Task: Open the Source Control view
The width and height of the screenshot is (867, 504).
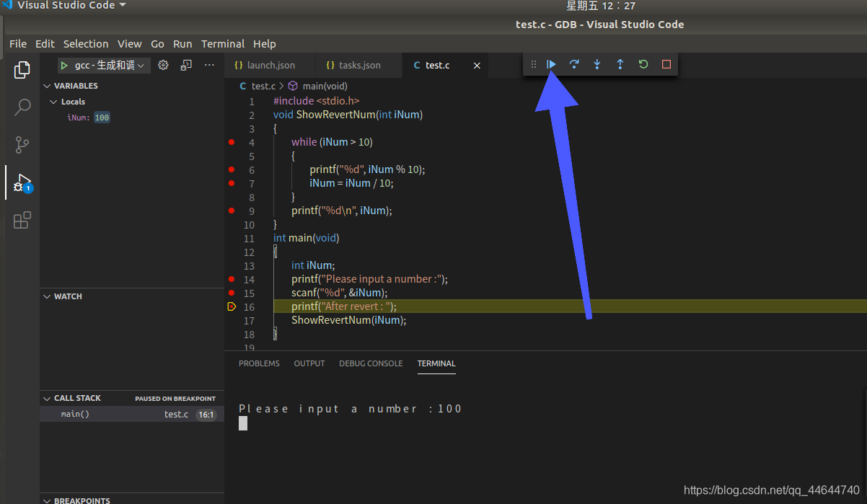Action: (x=22, y=144)
